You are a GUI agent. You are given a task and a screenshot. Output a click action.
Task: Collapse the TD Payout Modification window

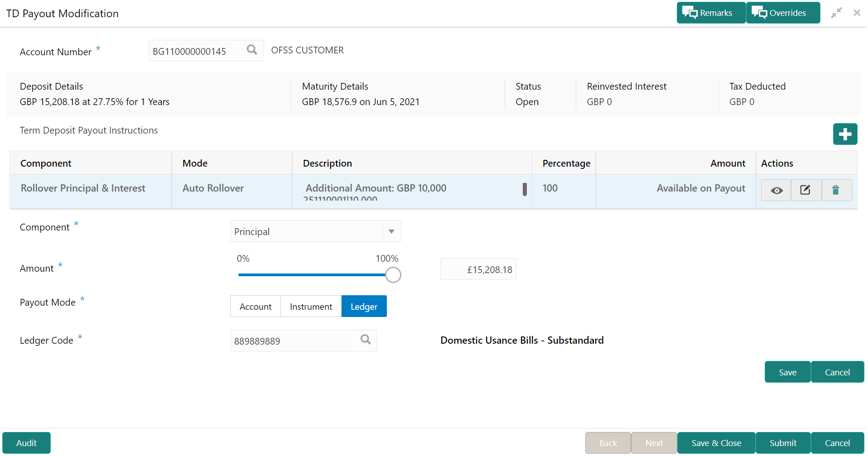(836, 13)
